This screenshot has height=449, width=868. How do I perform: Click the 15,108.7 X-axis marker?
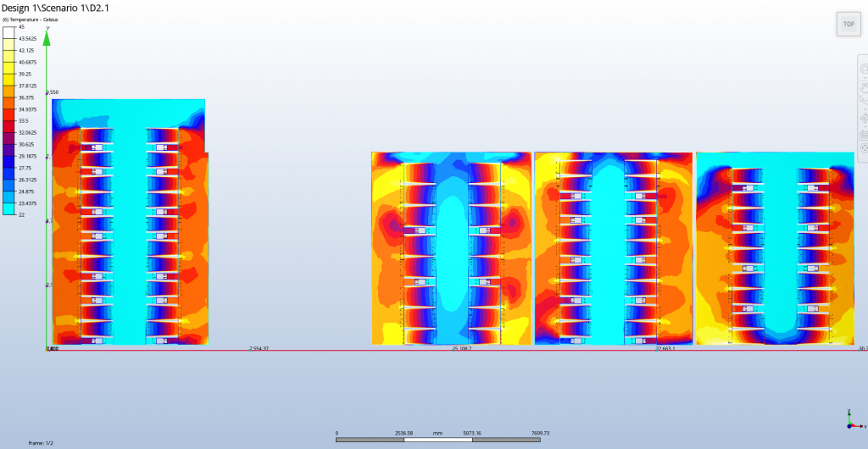(x=462, y=348)
